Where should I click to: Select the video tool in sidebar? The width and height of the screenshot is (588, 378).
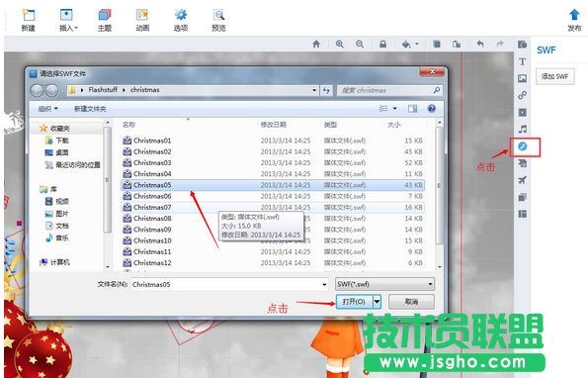[523, 112]
